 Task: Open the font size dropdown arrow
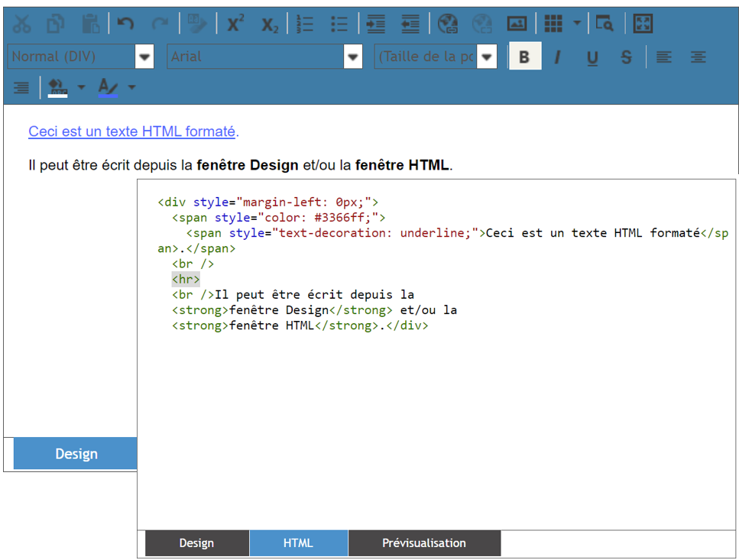pos(487,57)
